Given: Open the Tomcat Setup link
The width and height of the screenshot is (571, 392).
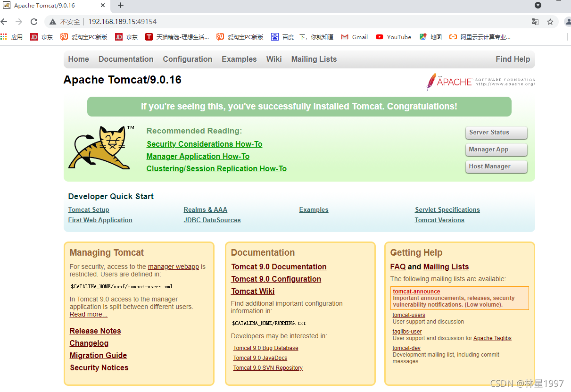Looking at the screenshot, I should [89, 209].
